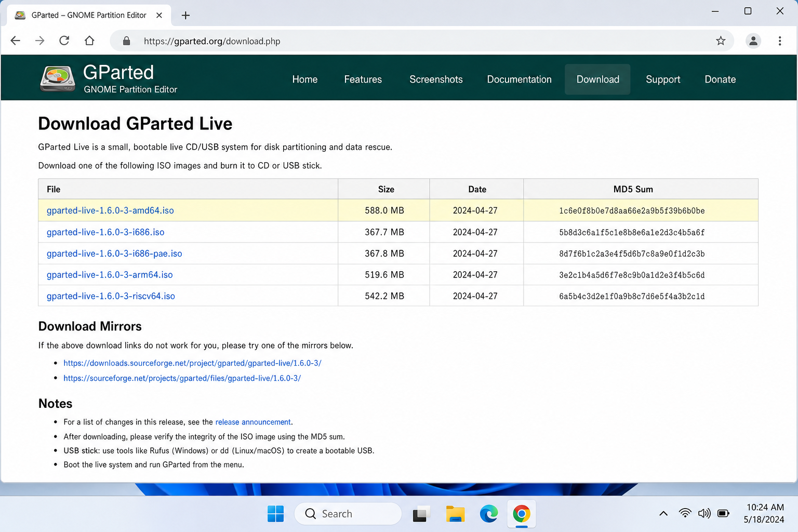
Task: Click MD5 sum 5b8d3c6a1f5c1e8b8e6a1e2d3c4b5a6f
Action: [632, 232]
